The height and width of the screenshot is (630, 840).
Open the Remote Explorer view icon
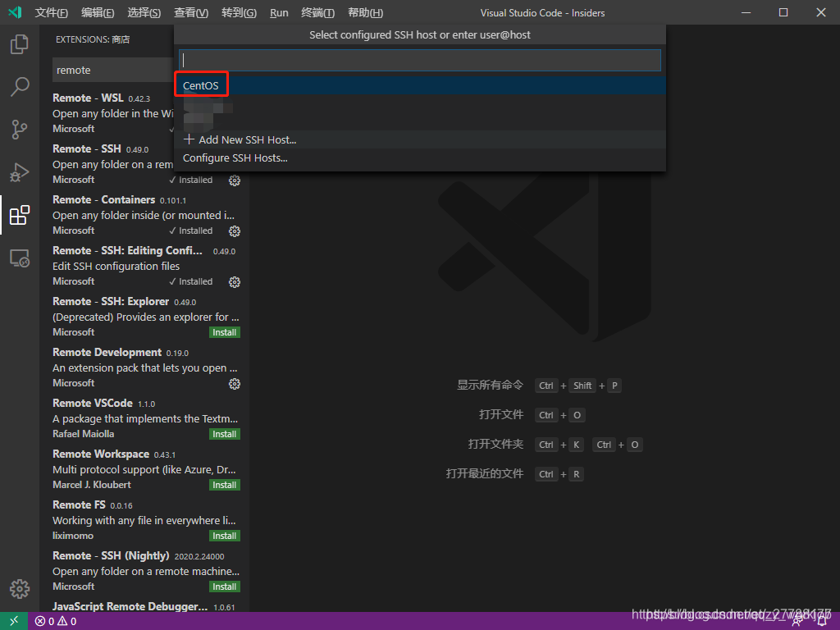[x=20, y=258]
